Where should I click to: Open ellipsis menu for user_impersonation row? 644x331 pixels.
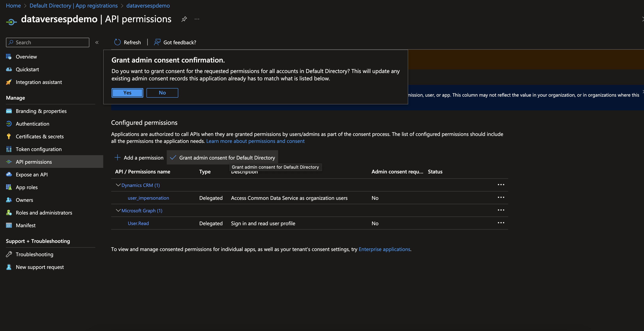501,198
